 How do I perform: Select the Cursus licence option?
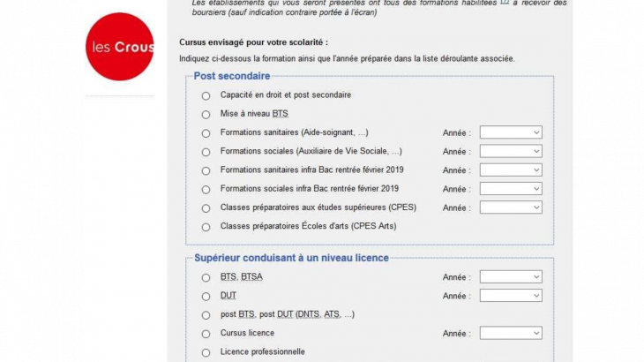click(206, 334)
